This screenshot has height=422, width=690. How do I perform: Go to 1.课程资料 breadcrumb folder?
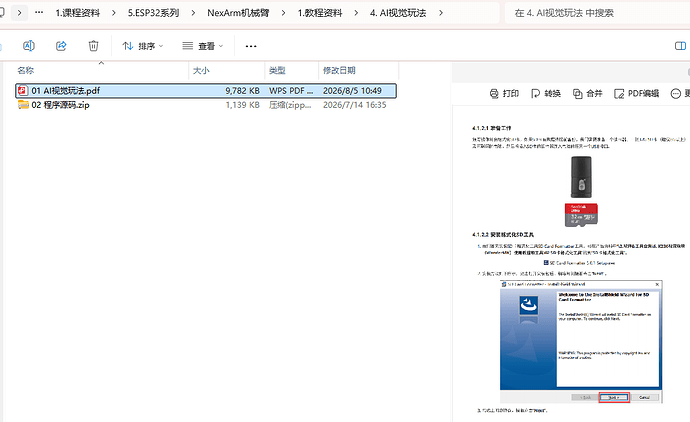point(78,13)
